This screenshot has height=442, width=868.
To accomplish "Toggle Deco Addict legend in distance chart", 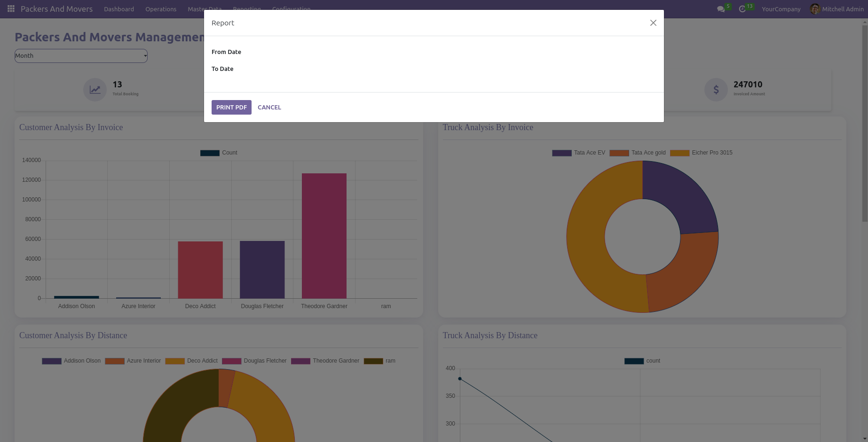I will tap(191, 361).
